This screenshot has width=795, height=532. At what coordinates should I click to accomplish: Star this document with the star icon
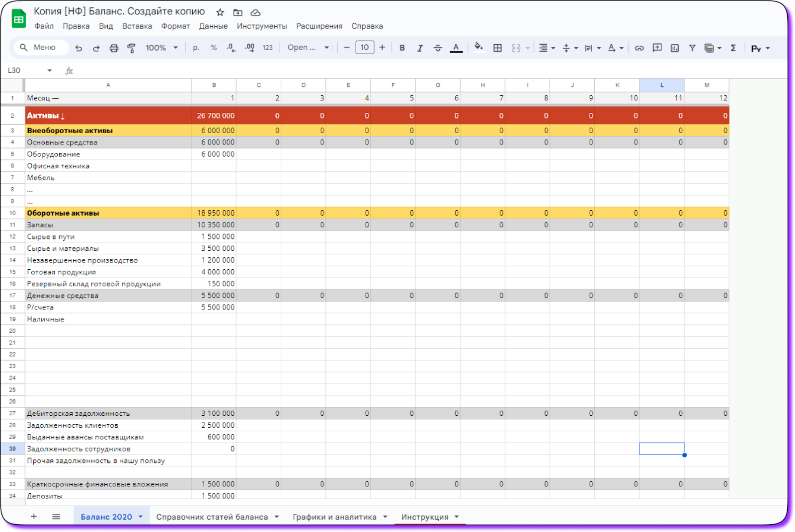click(220, 12)
